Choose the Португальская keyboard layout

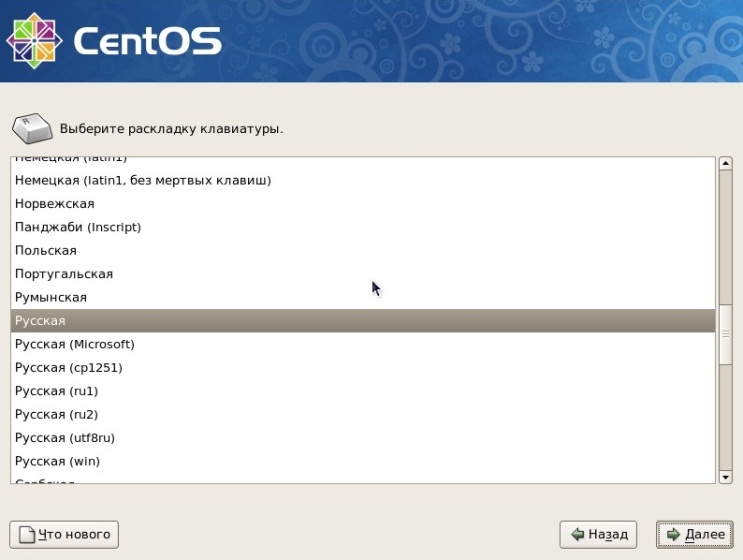coord(362,274)
